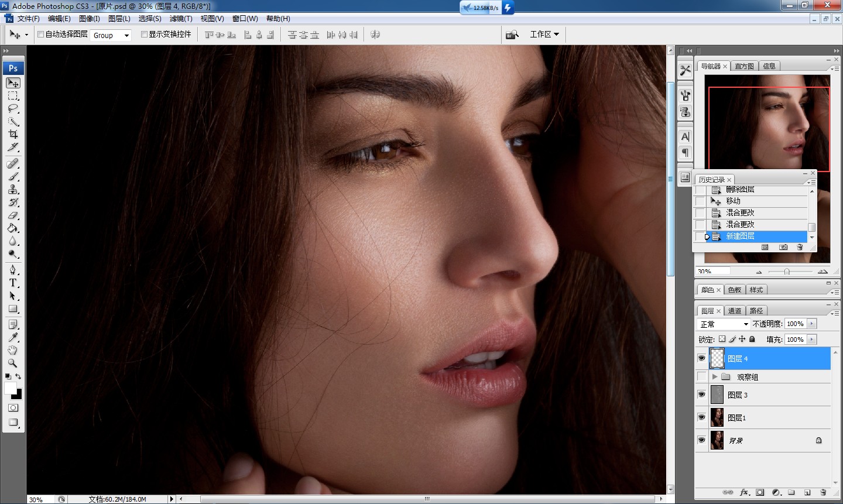Expand the 观察组 layer group
Viewport: 843px width, 504px height.
coord(714,376)
